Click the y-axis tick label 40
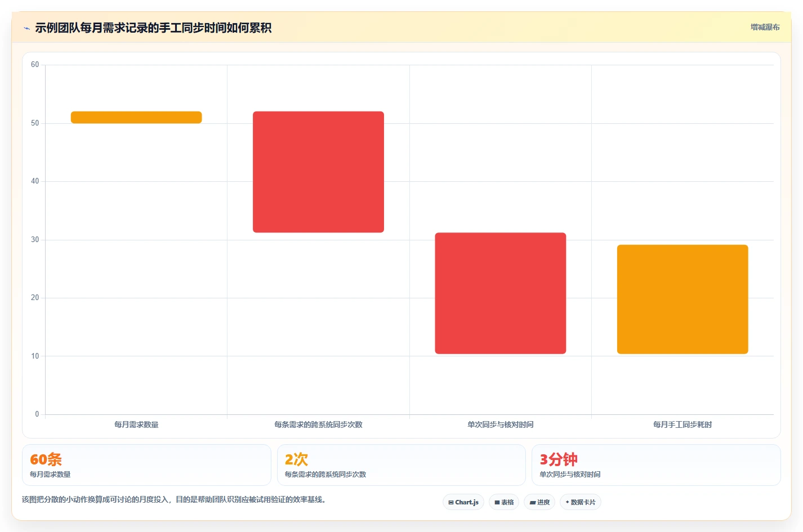803x532 pixels. [35, 181]
